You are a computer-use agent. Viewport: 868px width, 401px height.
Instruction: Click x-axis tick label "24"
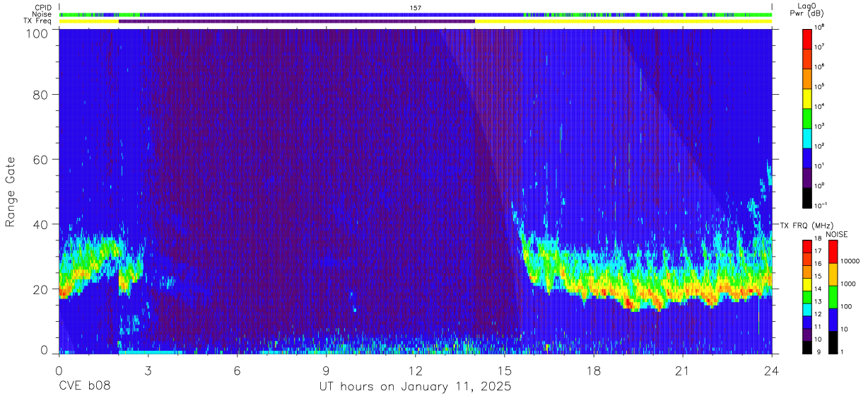[x=772, y=371]
